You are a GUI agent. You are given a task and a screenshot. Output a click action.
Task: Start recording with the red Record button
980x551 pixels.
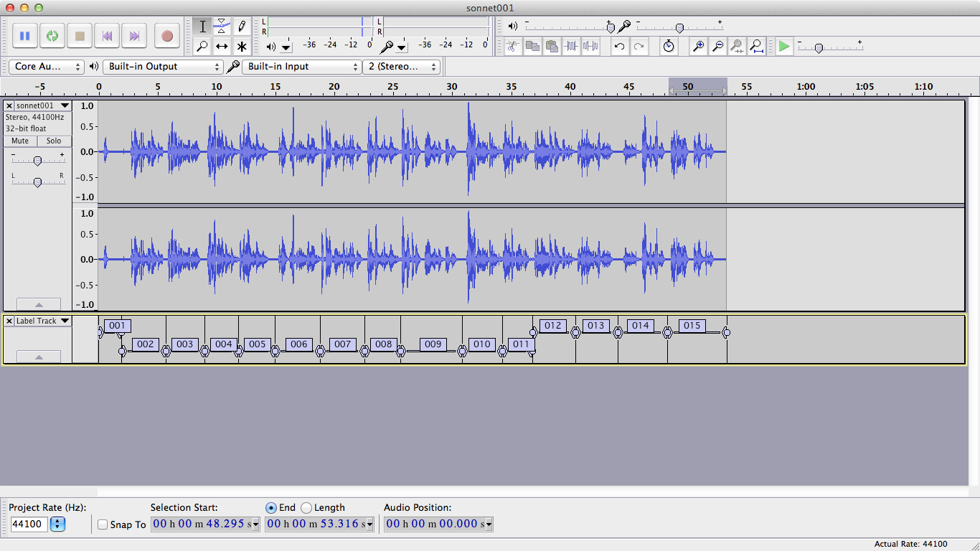167,36
